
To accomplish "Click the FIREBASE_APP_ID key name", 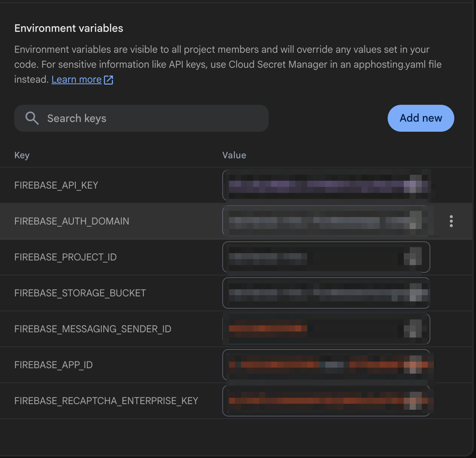I will point(54,365).
